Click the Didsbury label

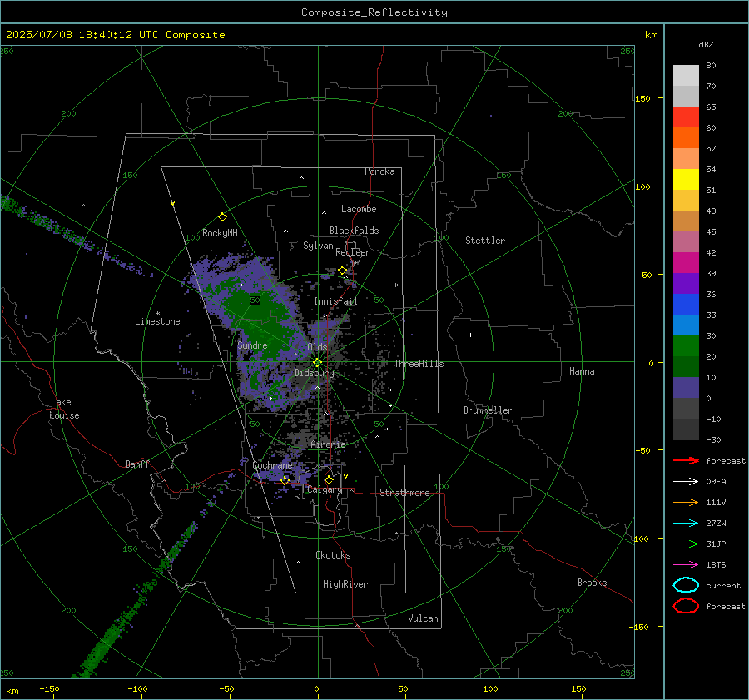pyautogui.click(x=315, y=373)
